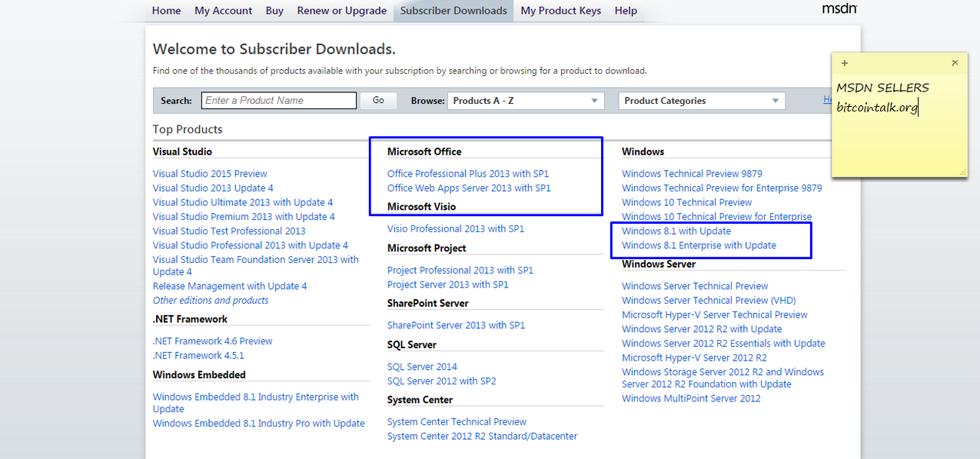Click the MSDN SELLERS sticky note text
980x459 pixels.
[882, 88]
